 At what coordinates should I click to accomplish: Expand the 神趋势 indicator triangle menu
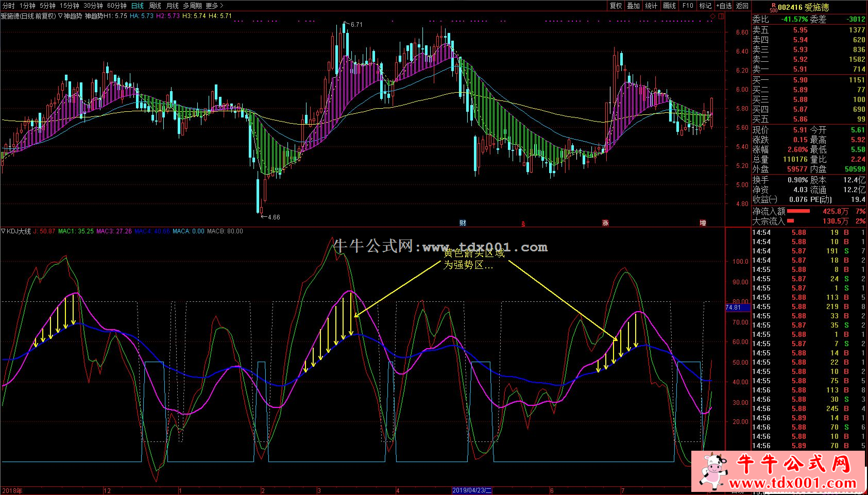coord(61,16)
